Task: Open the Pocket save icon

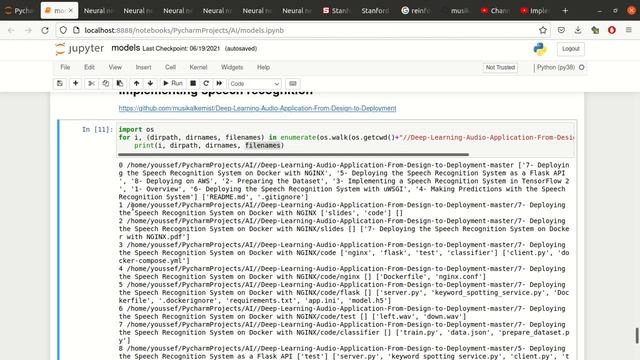Action: (561, 30)
